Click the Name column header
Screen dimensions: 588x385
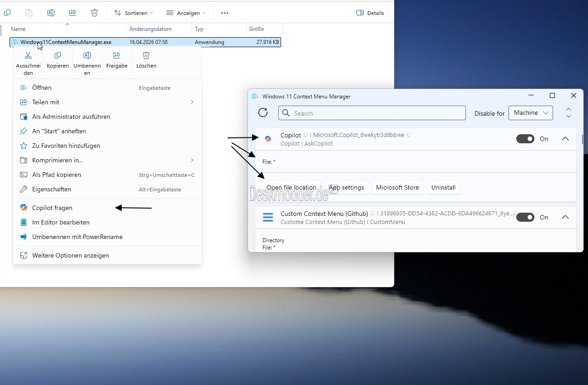(x=19, y=29)
